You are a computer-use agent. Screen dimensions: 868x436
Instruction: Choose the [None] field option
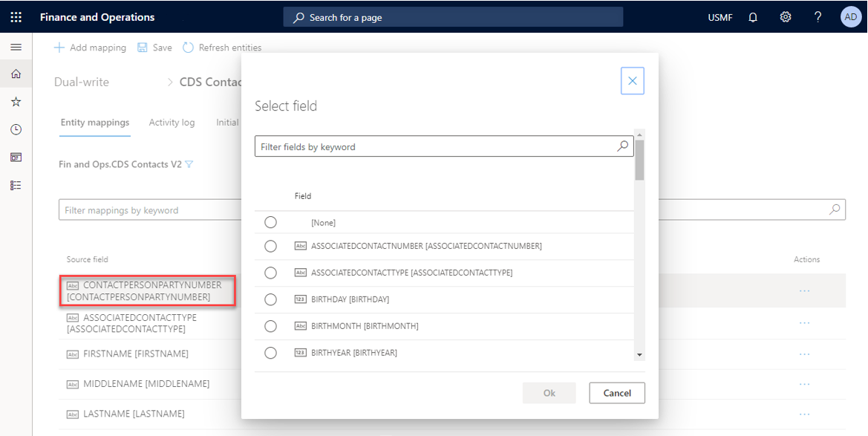click(x=270, y=221)
